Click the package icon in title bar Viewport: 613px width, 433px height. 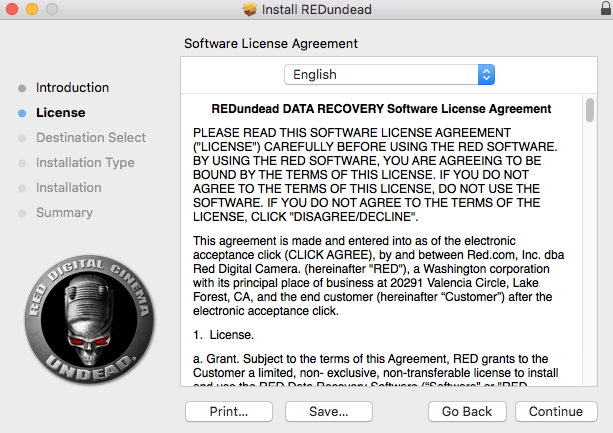point(249,9)
